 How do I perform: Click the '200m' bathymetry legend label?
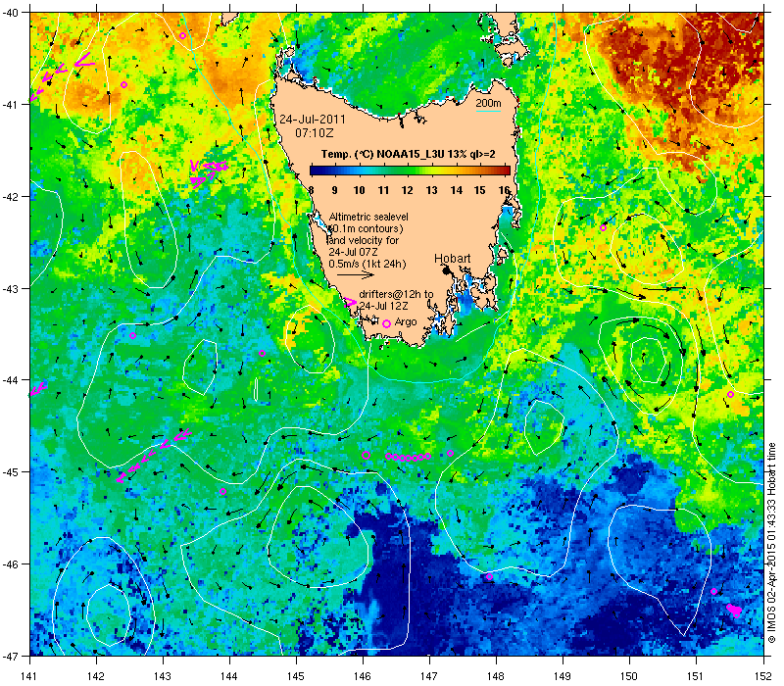tap(488, 104)
